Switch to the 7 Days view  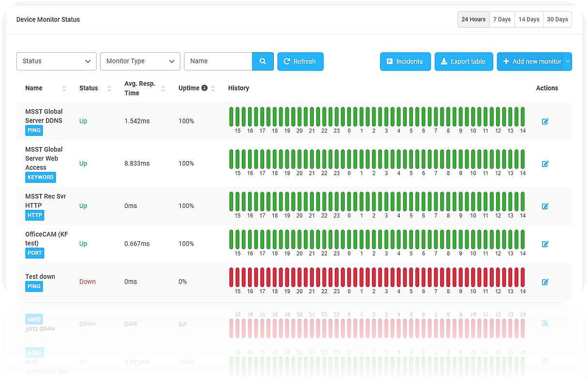(x=501, y=19)
